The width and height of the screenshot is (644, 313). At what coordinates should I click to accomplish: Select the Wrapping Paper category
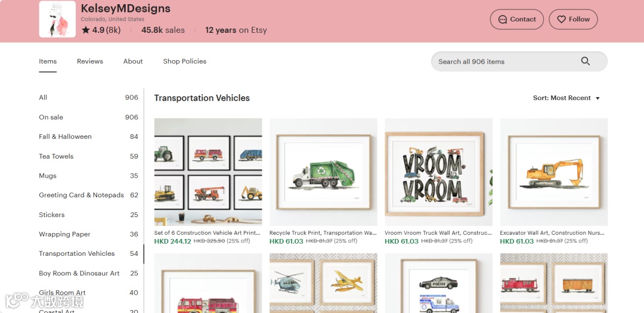[x=64, y=234]
